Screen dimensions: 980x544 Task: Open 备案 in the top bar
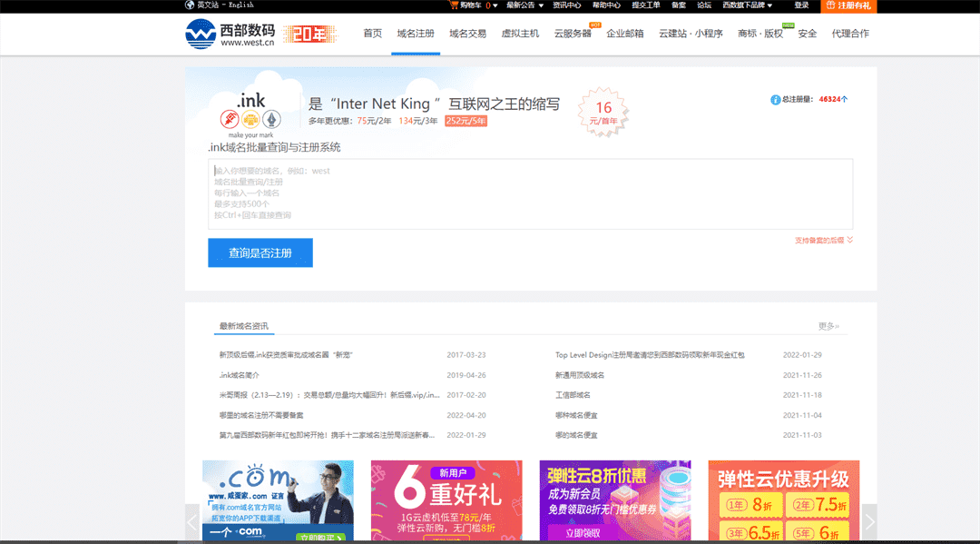pos(678,5)
